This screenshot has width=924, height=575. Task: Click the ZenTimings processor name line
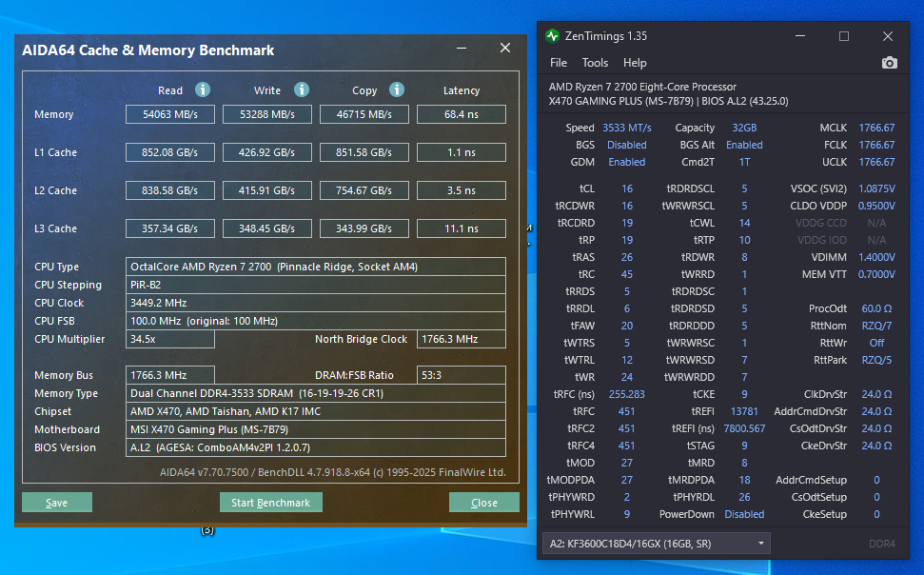[x=642, y=87]
